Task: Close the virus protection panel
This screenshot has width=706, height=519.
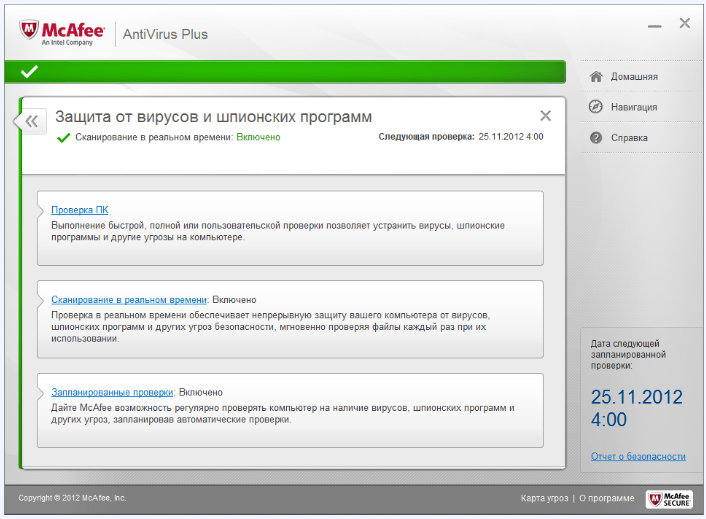Action: tap(545, 116)
